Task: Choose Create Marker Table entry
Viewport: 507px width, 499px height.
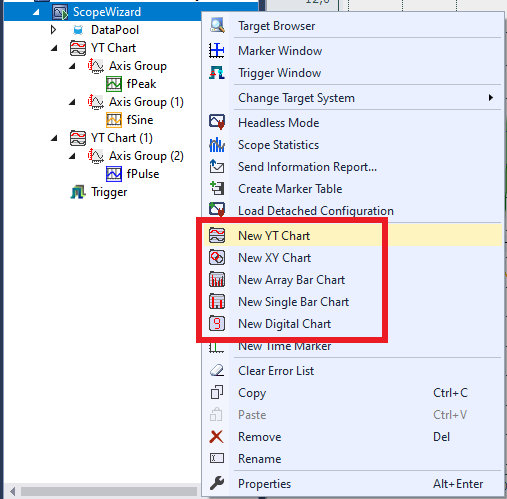Action: (353, 189)
